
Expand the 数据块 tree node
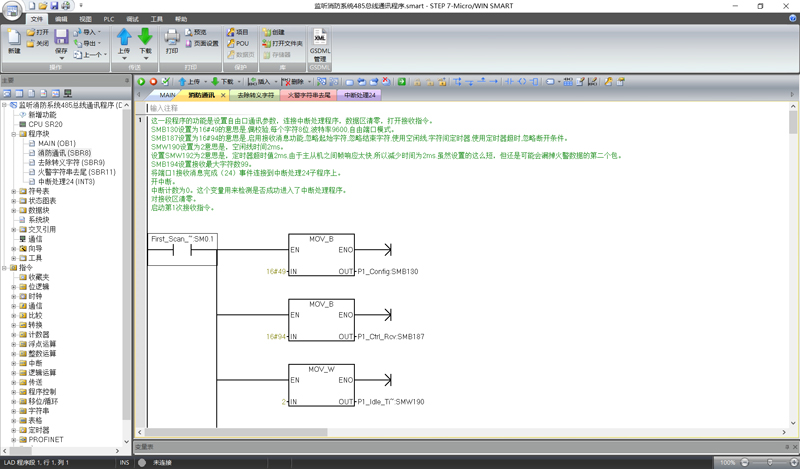(14, 210)
